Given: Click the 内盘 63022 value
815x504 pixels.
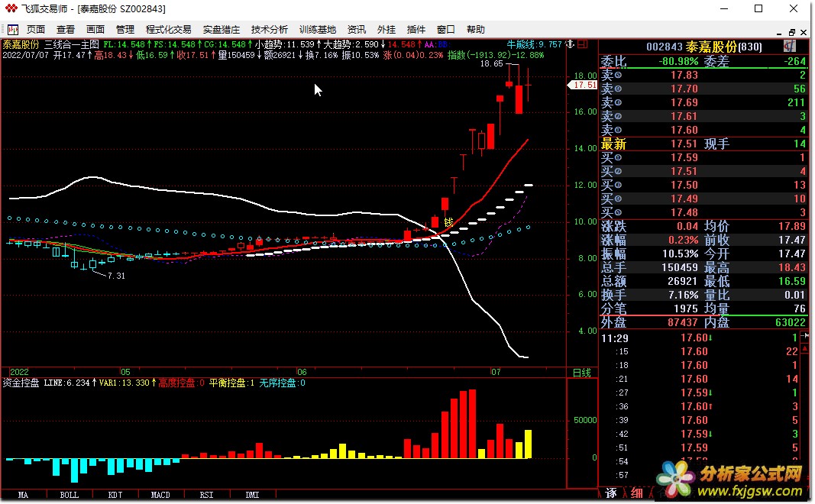Looking at the screenshot, I should tap(790, 323).
